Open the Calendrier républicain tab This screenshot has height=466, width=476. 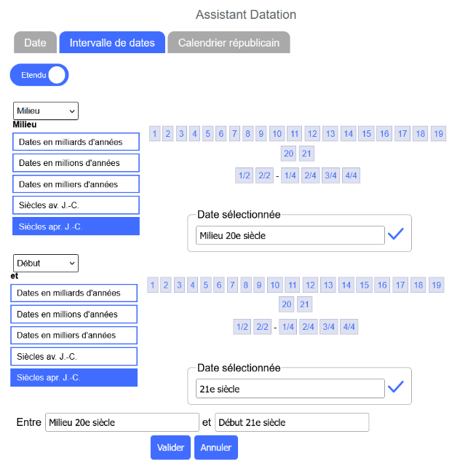tap(229, 43)
